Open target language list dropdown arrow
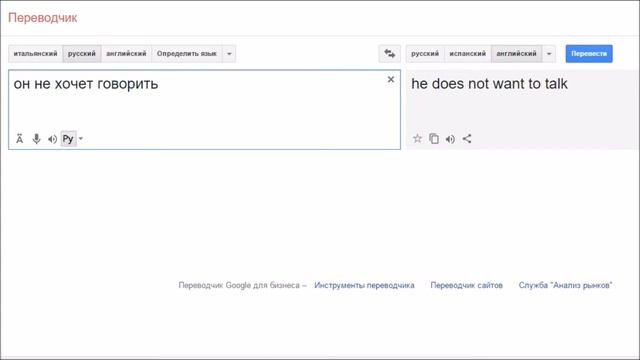640x360 pixels. pos(549,53)
